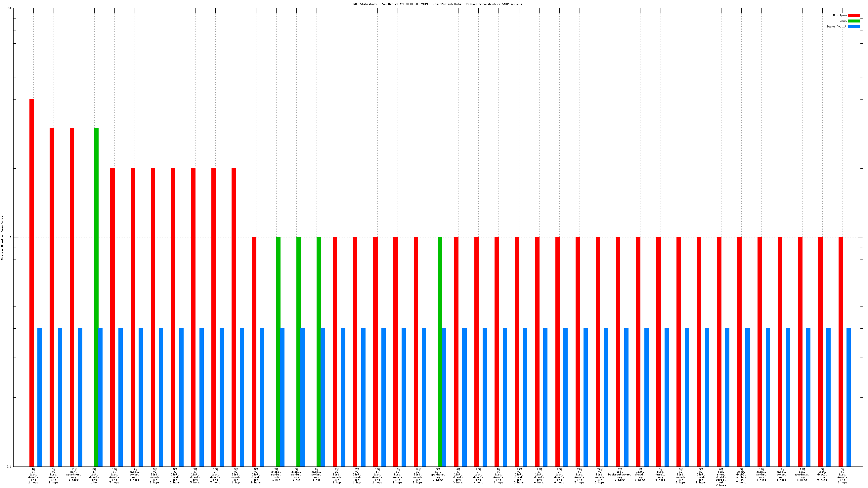Click the RBL Statistics chart title

437,4
